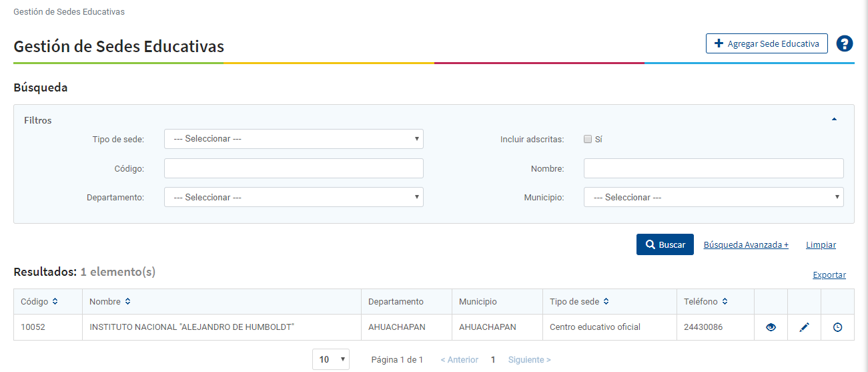Click the Buscar search button
The width and height of the screenshot is (868, 372).
[665, 244]
